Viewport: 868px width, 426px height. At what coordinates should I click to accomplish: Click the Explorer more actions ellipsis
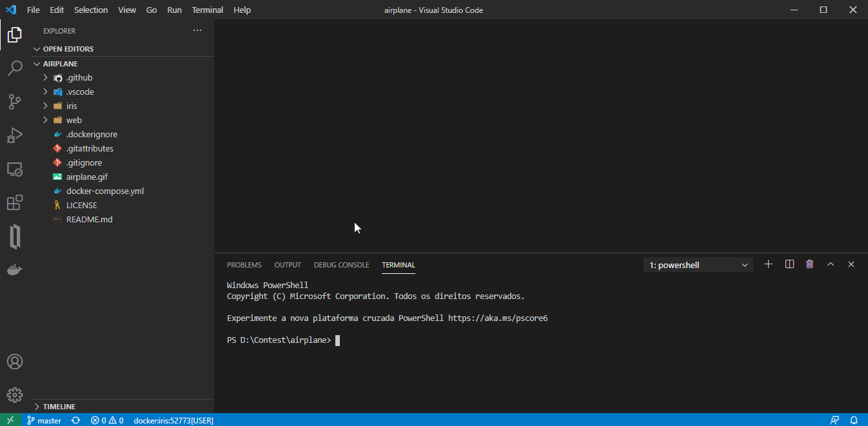click(x=197, y=30)
